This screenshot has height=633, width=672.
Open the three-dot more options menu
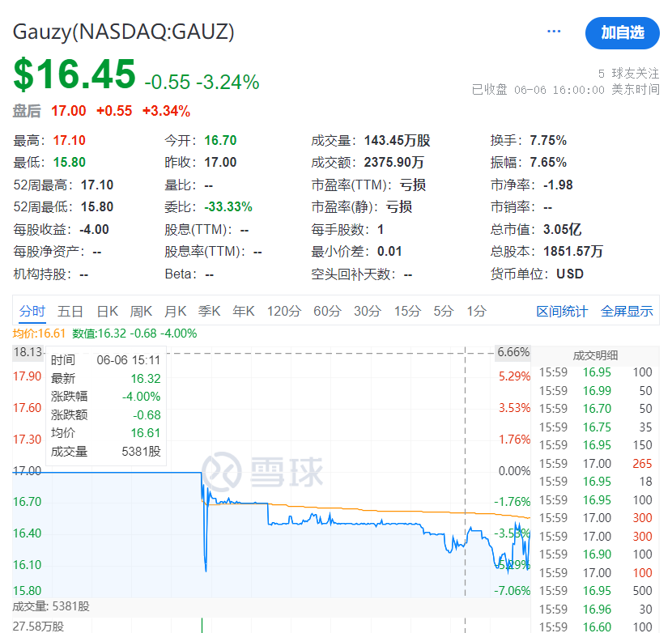pyautogui.click(x=554, y=32)
